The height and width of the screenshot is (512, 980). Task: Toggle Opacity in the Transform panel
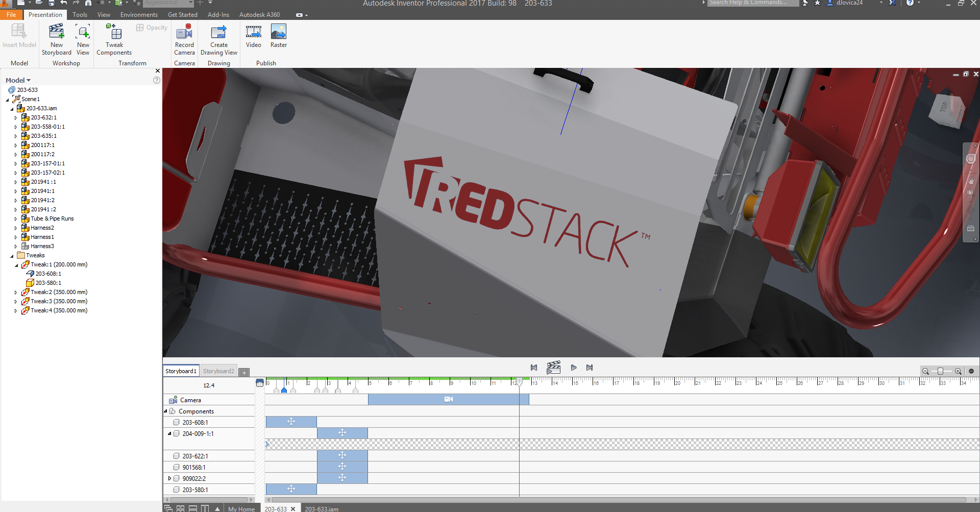(x=151, y=27)
